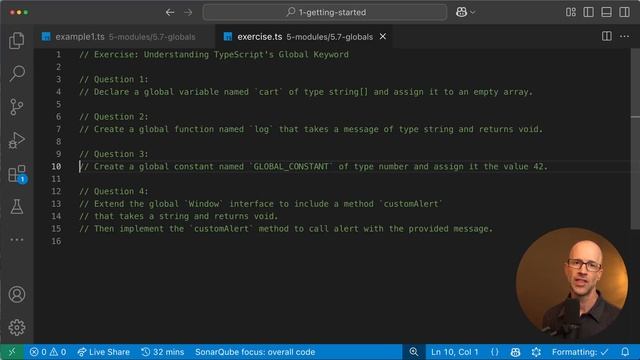Click the Formatting check status item
This screenshot has height=360, width=640.
[x=580, y=352]
